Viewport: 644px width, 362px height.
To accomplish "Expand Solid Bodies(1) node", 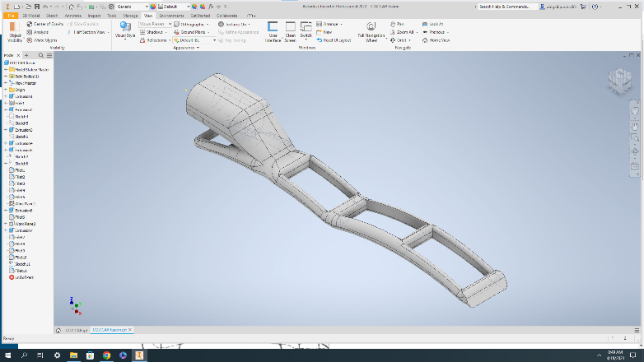I will (x=6, y=77).
